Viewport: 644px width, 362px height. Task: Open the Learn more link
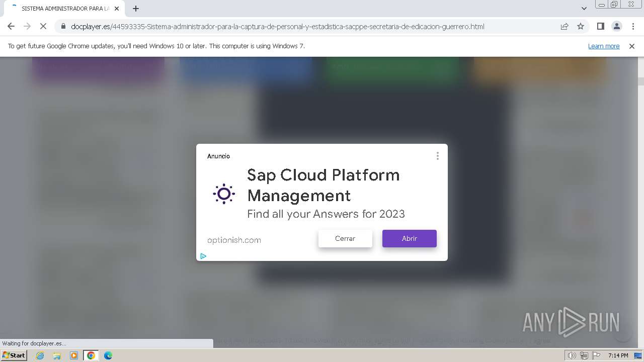point(604,46)
